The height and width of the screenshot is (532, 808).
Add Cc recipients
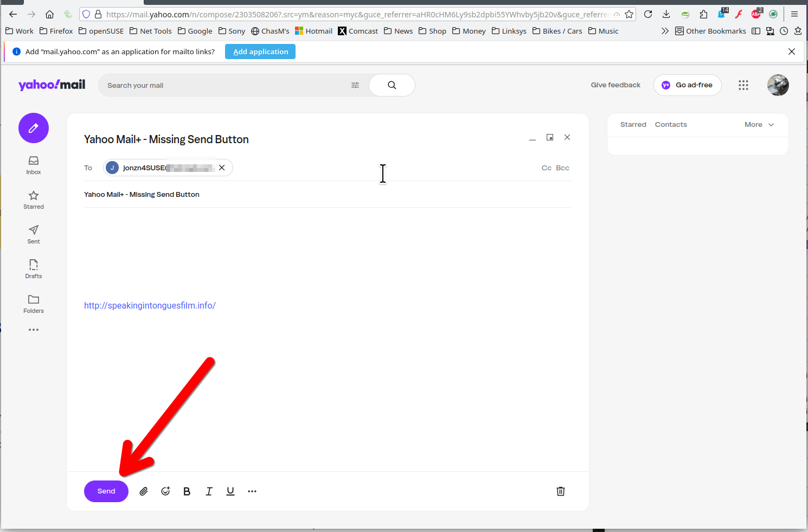click(547, 168)
